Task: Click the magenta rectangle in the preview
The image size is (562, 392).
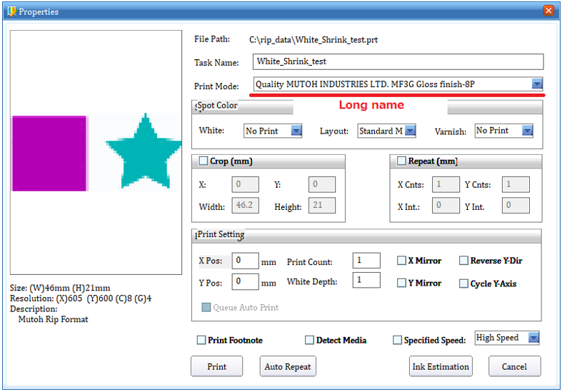Action: pos(49,153)
